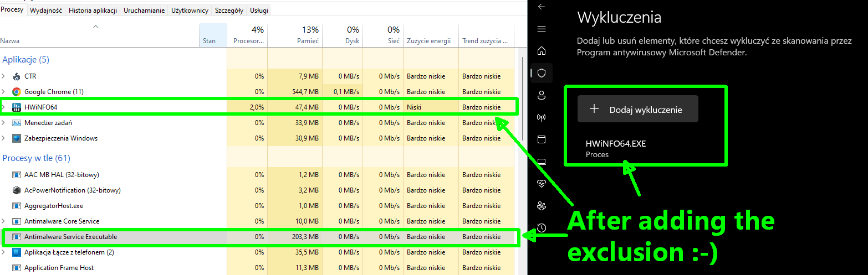Click the Niski energy cell for HWiNFO64
This screenshot has height=275, width=868.
431,107
